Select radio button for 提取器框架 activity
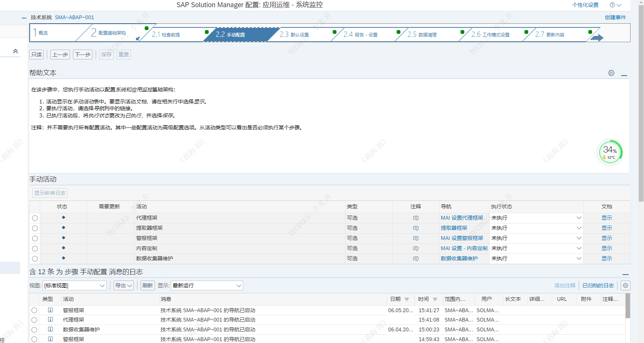Viewport: 644px width, 343px height. [x=35, y=228]
